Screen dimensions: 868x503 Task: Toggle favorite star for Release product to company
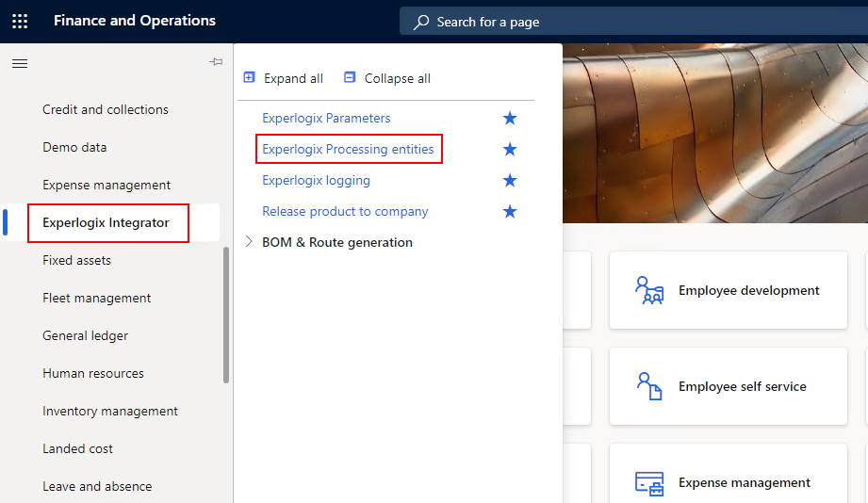point(510,211)
